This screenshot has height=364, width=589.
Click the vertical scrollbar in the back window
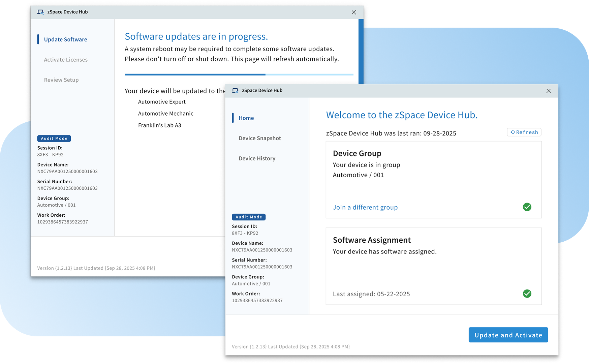click(361, 52)
